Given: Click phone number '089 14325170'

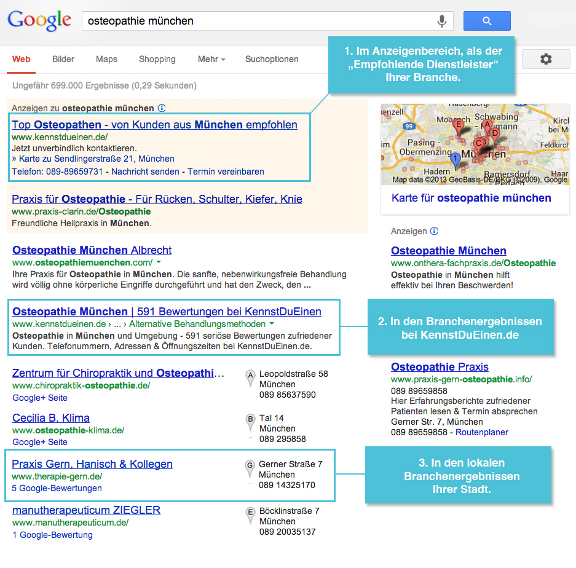Looking at the screenshot, I should (x=287, y=485).
